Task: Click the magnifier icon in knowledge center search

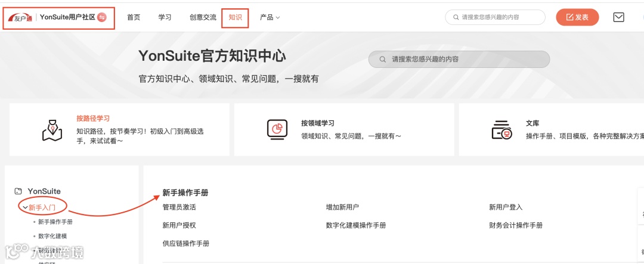Action: coord(382,59)
